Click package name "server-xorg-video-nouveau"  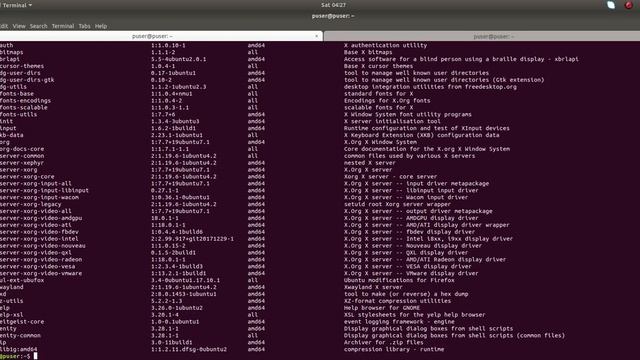pos(43,246)
